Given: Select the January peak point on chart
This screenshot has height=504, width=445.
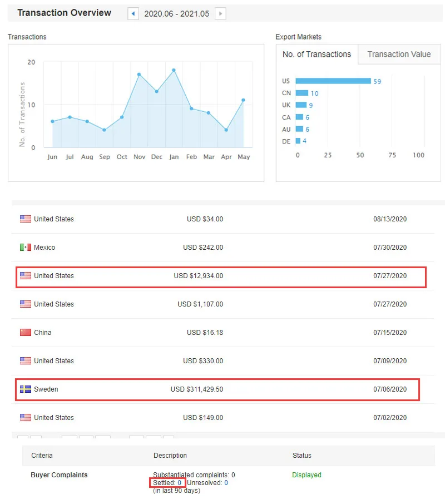Looking at the screenshot, I should (x=174, y=70).
